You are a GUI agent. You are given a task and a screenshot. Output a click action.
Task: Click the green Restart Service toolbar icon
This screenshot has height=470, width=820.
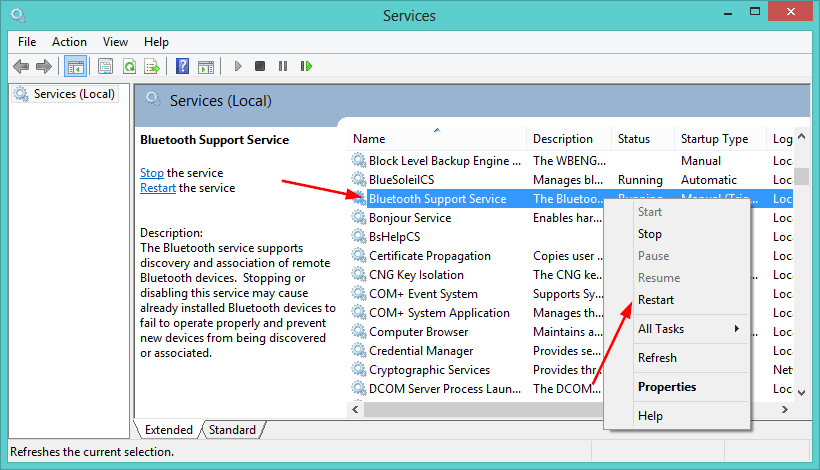306,66
